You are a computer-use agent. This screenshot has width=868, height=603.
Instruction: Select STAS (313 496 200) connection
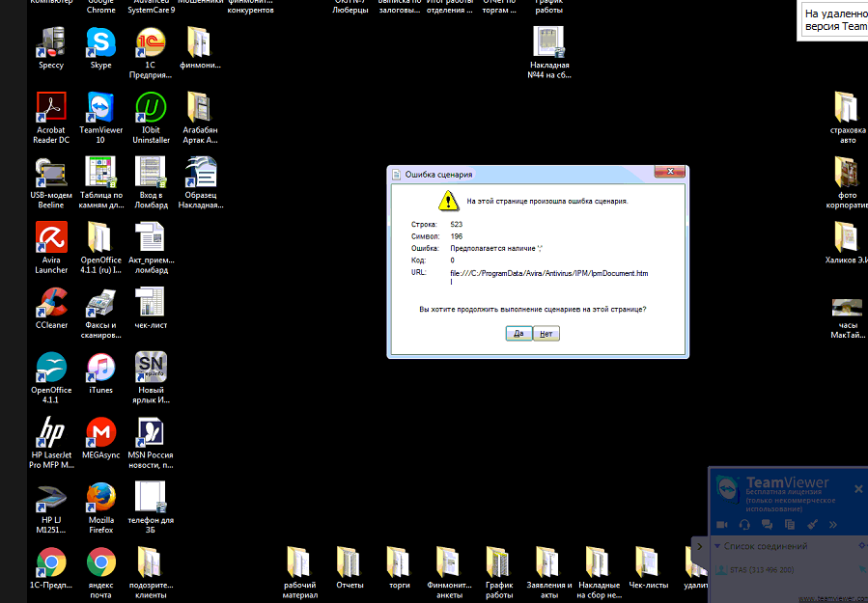click(x=762, y=570)
